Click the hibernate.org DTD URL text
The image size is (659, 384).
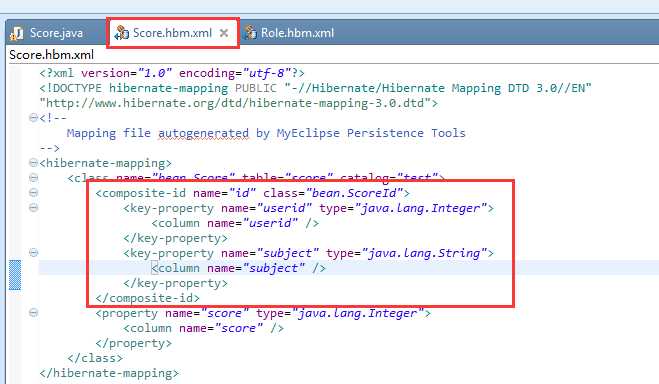pos(239,103)
